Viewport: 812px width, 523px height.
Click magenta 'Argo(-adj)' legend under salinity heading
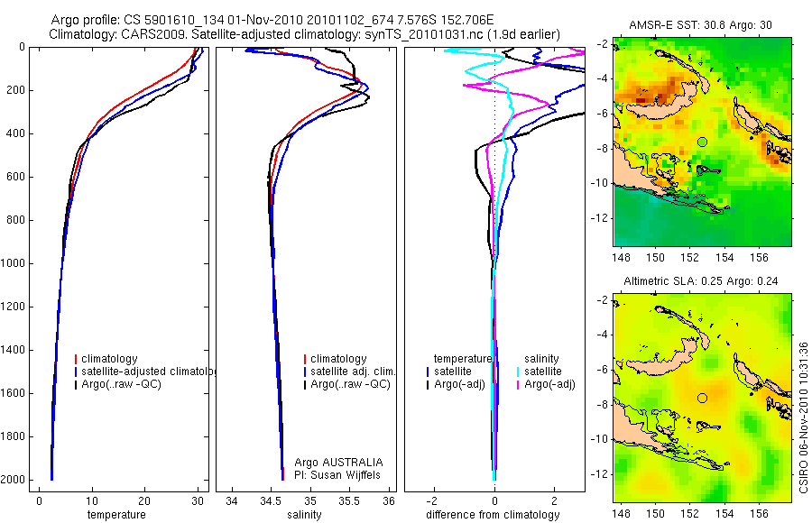point(545,384)
